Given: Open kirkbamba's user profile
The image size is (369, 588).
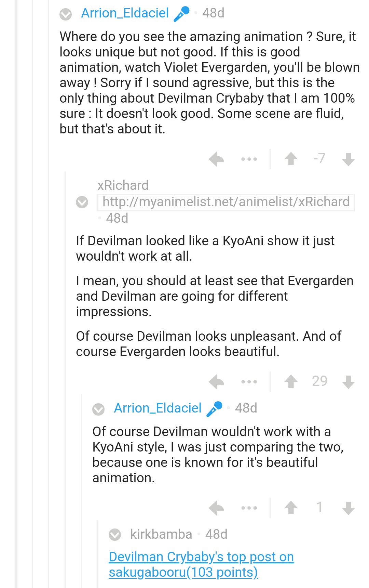Looking at the screenshot, I should coord(161,534).
